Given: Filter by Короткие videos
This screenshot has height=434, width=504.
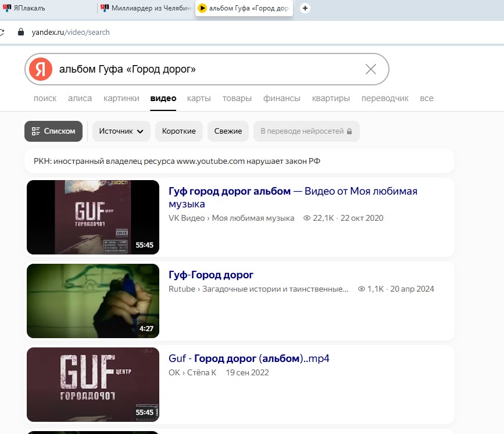Looking at the screenshot, I should (178, 131).
